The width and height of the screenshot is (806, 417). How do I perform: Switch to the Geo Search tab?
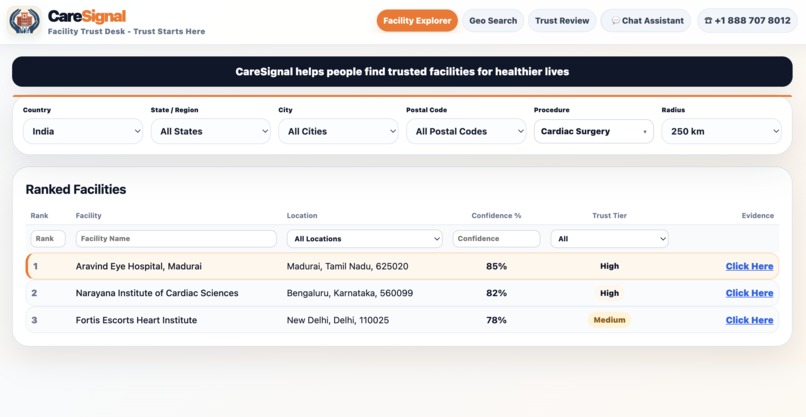pos(493,21)
